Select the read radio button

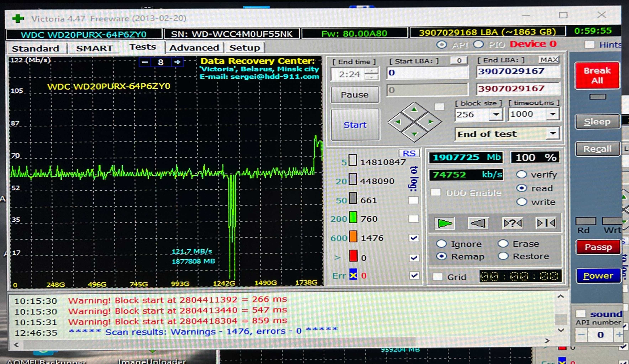tap(522, 188)
